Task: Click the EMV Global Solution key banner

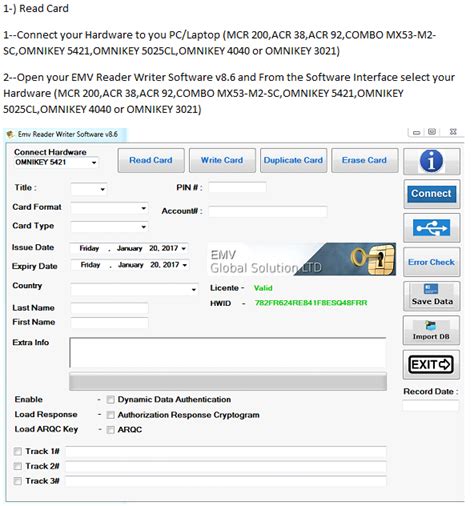Action: (302, 259)
